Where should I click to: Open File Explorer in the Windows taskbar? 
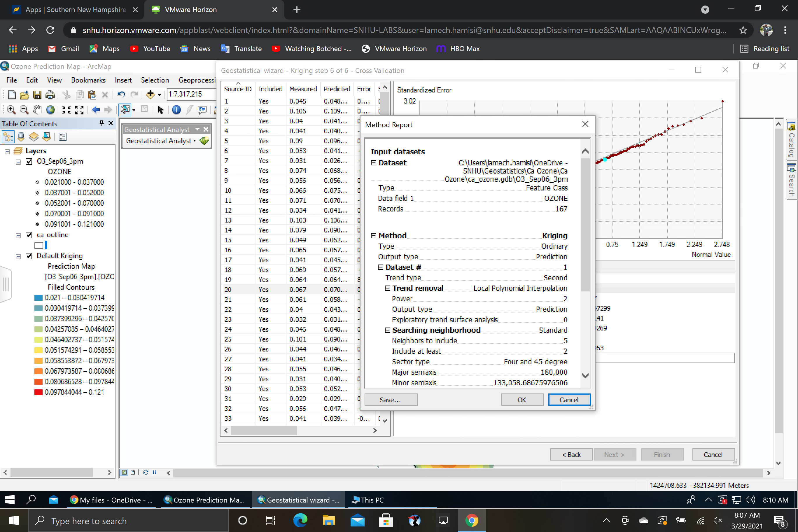click(328, 520)
